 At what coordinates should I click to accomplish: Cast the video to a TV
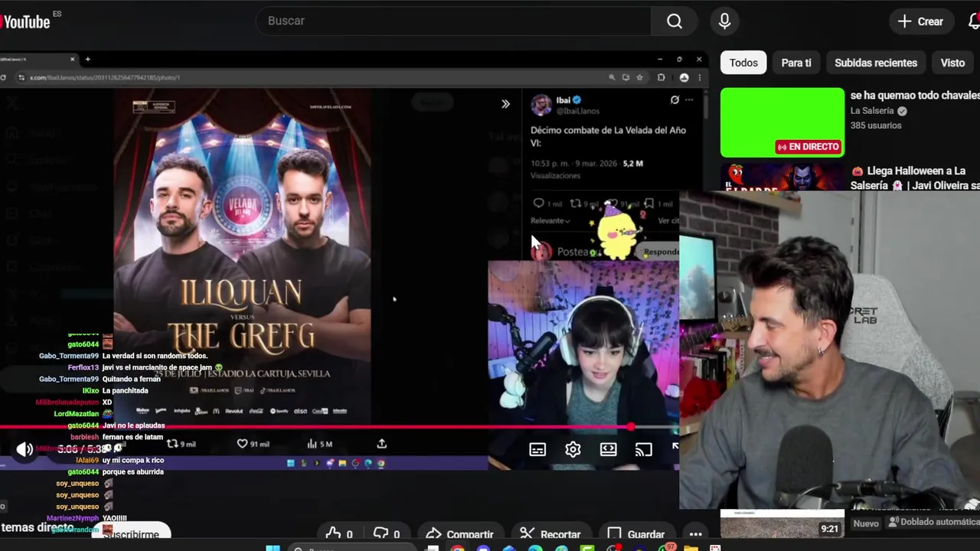point(643,449)
